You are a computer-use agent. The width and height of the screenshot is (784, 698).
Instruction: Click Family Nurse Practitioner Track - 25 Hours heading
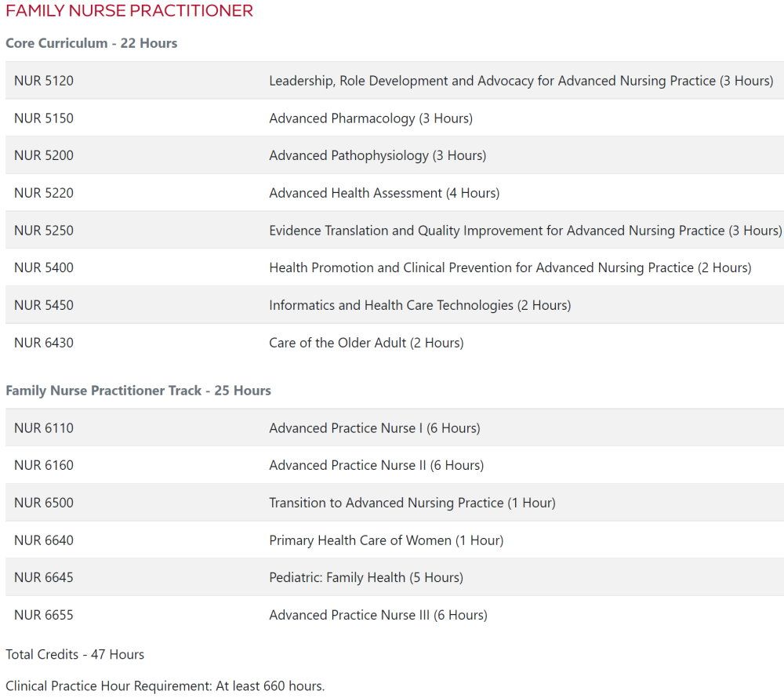[x=139, y=391]
